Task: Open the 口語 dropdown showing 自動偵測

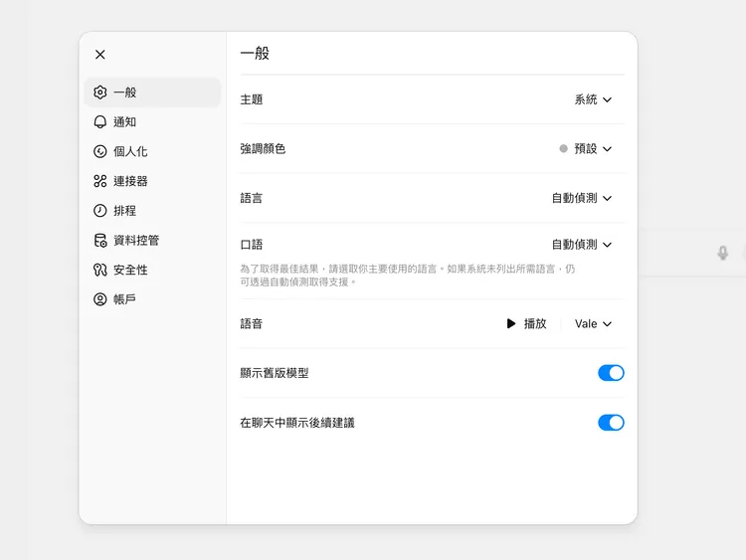Action: pyautogui.click(x=582, y=245)
